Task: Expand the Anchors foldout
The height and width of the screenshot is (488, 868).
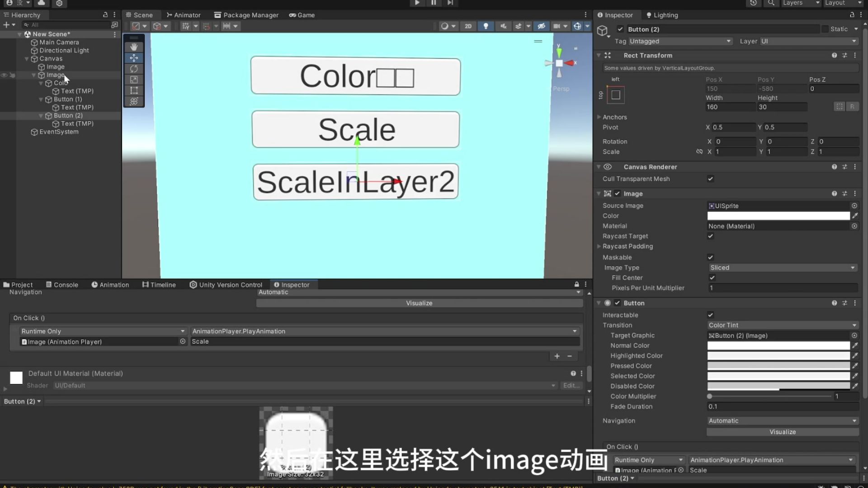Action: [599, 117]
